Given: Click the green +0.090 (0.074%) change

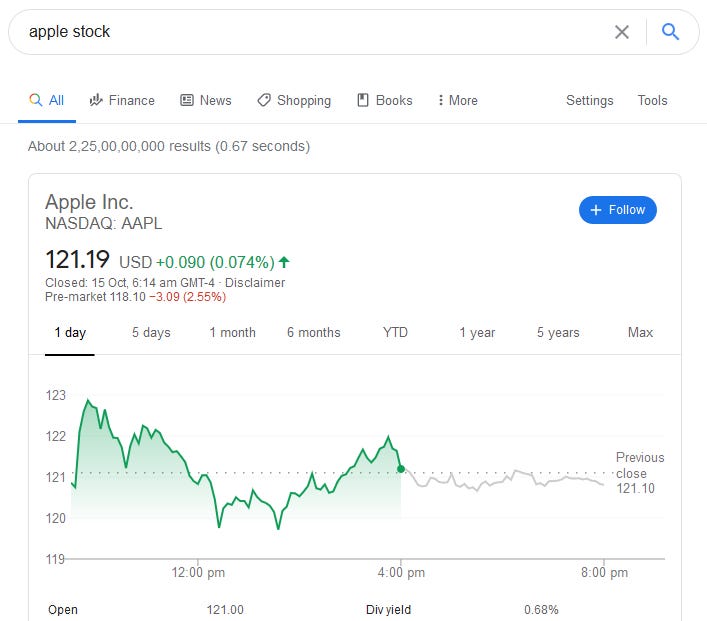Looking at the screenshot, I should (215, 262).
